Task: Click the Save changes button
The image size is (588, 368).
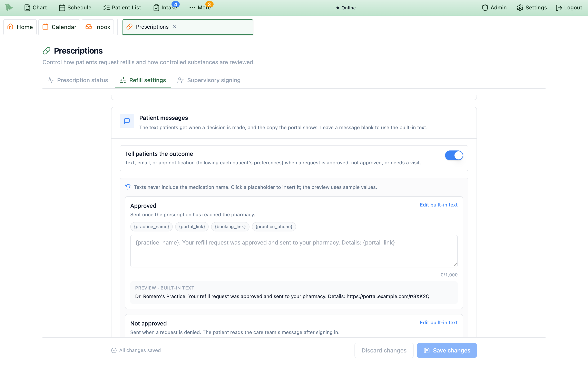Action: (x=447, y=350)
